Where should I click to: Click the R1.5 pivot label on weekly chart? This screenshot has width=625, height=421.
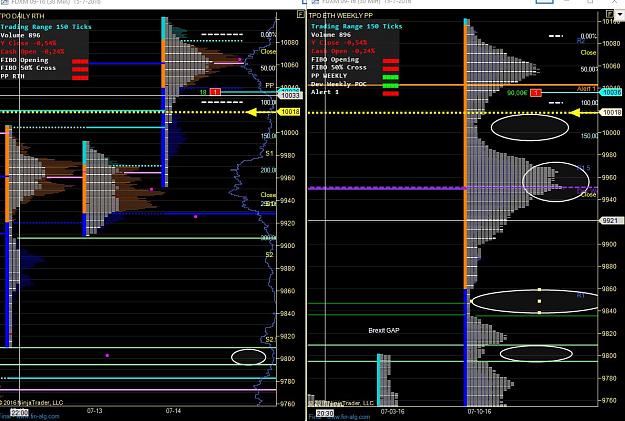pos(584,168)
